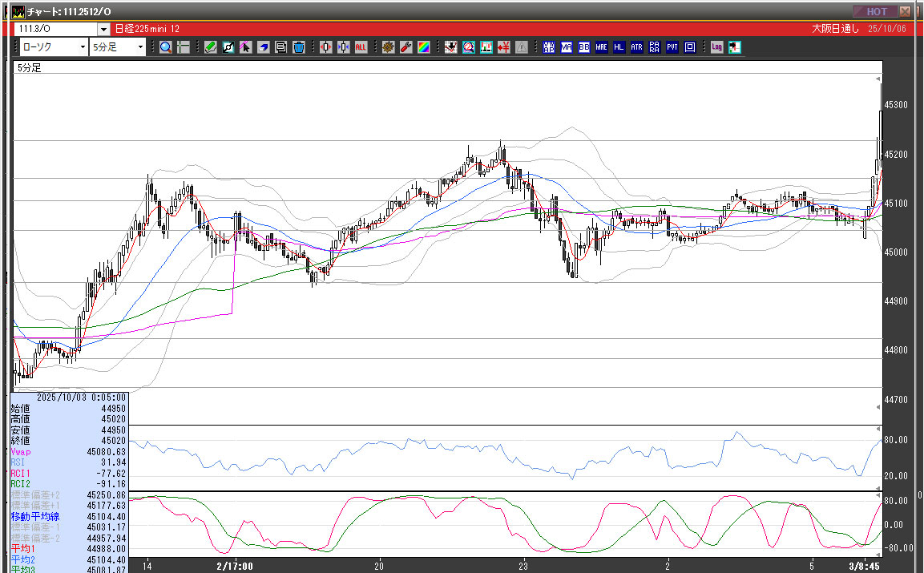Click the blue trash can delete icon
Viewport: 924px width, 573px height.
298,47
